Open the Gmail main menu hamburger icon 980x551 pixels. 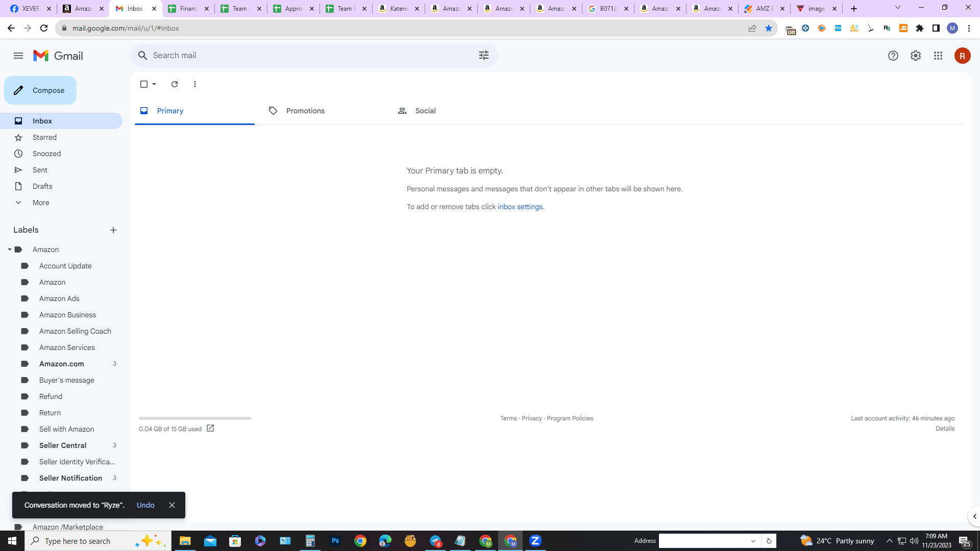pos(18,56)
